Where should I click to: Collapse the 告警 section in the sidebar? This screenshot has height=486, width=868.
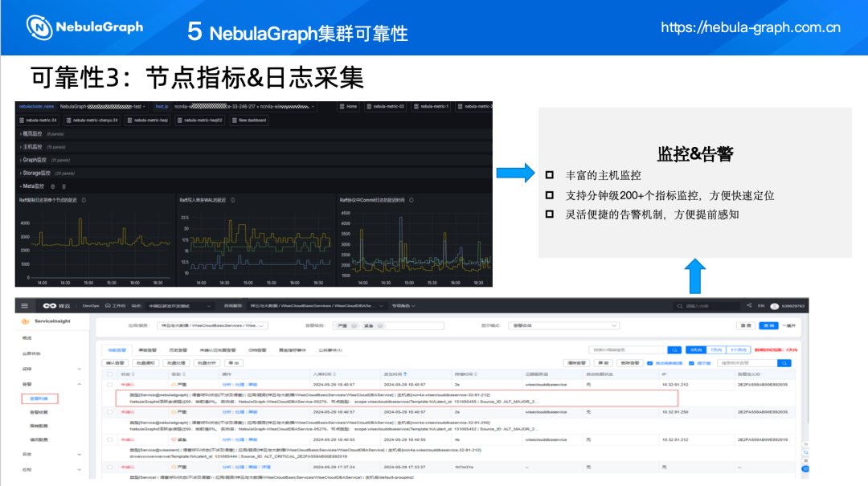pos(79,384)
